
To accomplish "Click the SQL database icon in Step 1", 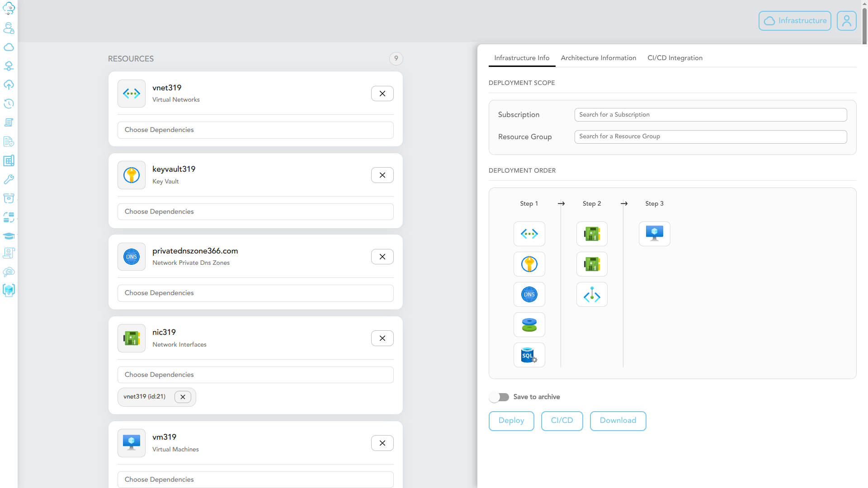I will [x=529, y=355].
